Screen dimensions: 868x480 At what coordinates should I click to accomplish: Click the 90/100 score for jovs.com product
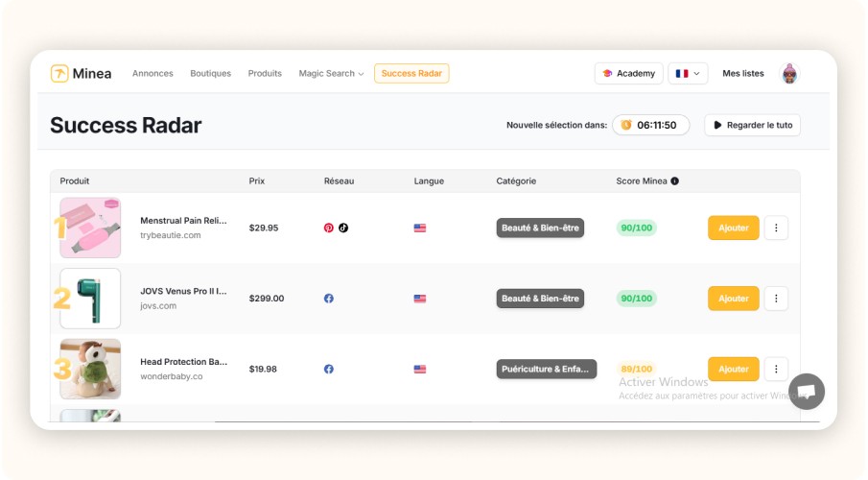(x=637, y=299)
